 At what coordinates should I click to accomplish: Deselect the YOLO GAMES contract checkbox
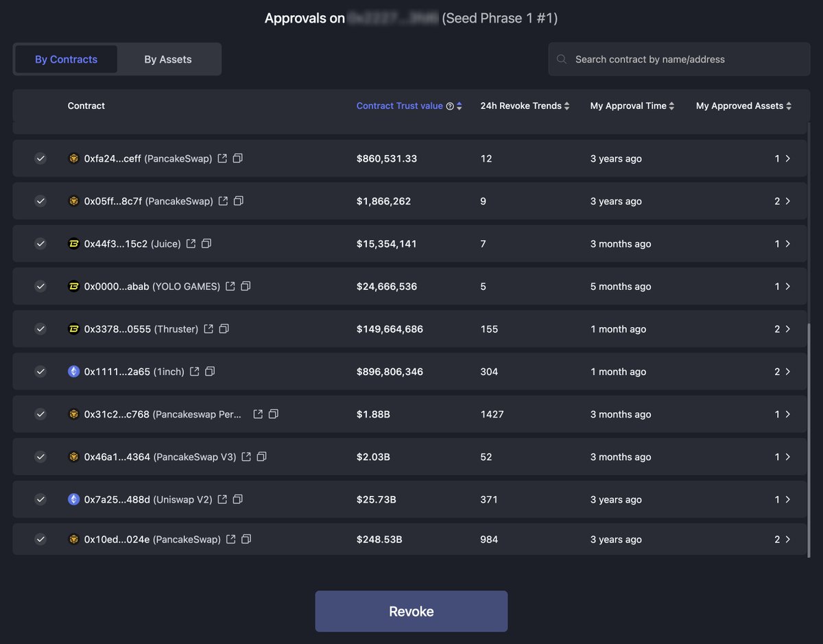coord(40,286)
